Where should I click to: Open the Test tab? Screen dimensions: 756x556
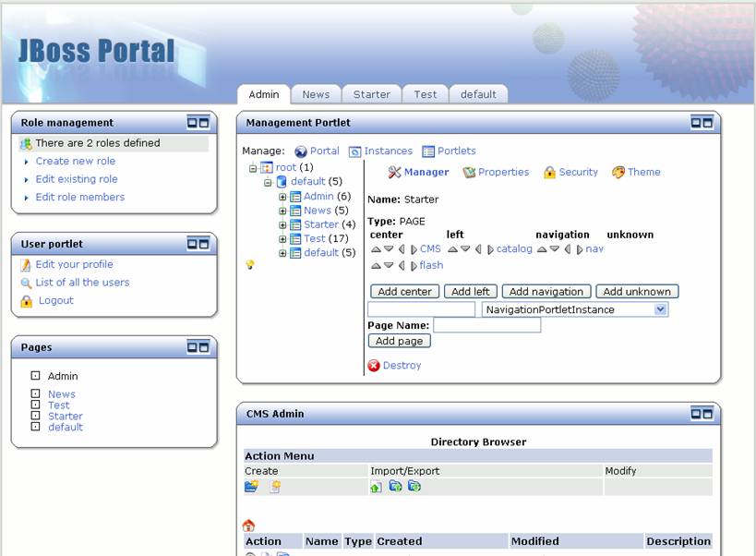426,94
